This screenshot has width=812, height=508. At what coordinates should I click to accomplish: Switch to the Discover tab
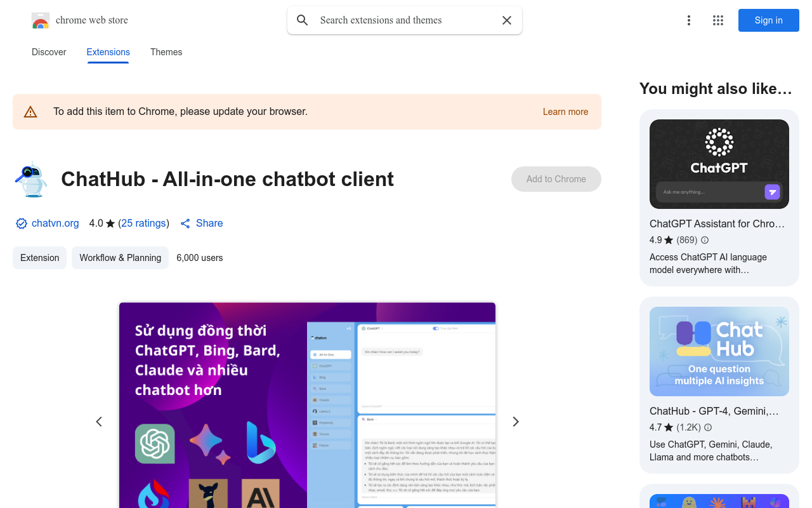[49, 52]
